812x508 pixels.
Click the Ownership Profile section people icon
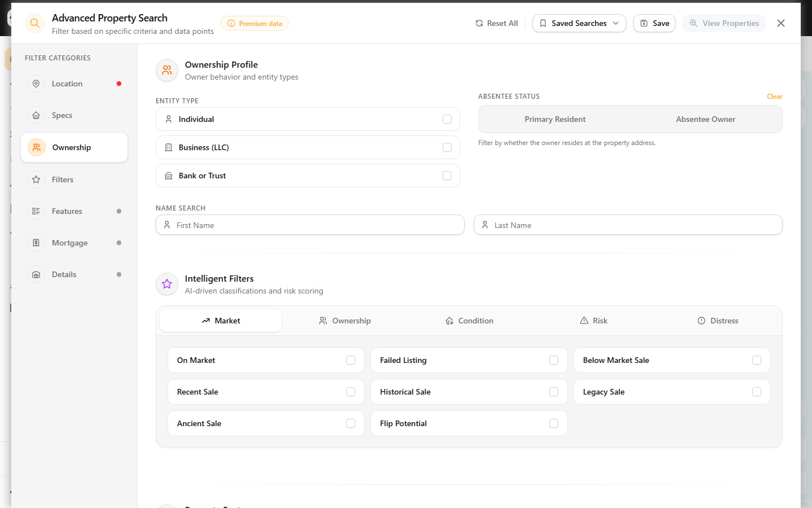coord(167,70)
